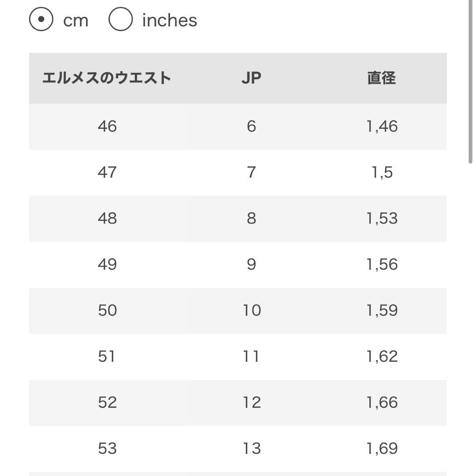Click the JP size 6 cell

pos(252,126)
